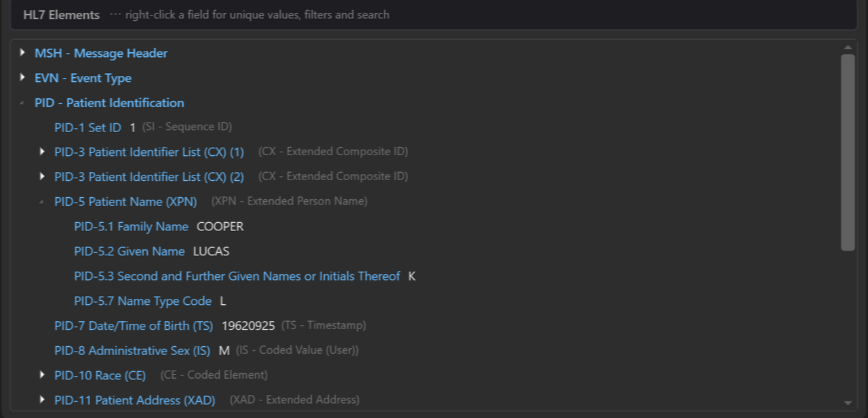Select PID-5.2 Given Name field
868x418 pixels.
129,251
